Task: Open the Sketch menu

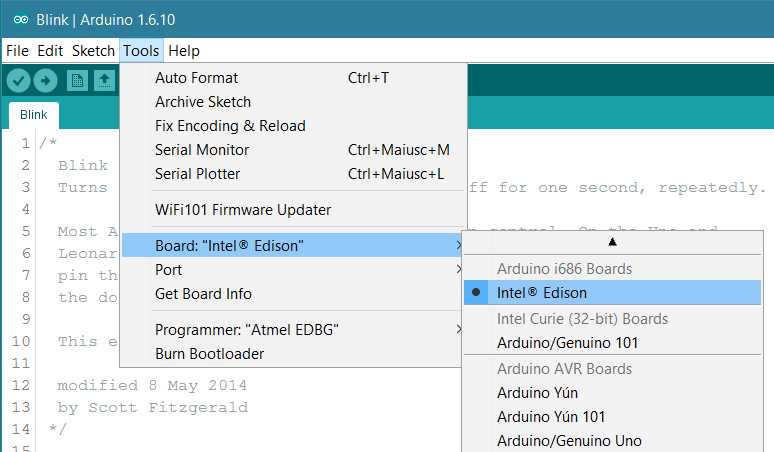Action: pos(93,51)
